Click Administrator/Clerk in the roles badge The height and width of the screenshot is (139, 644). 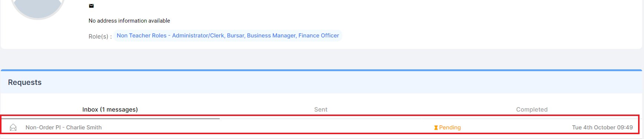(198, 36)
